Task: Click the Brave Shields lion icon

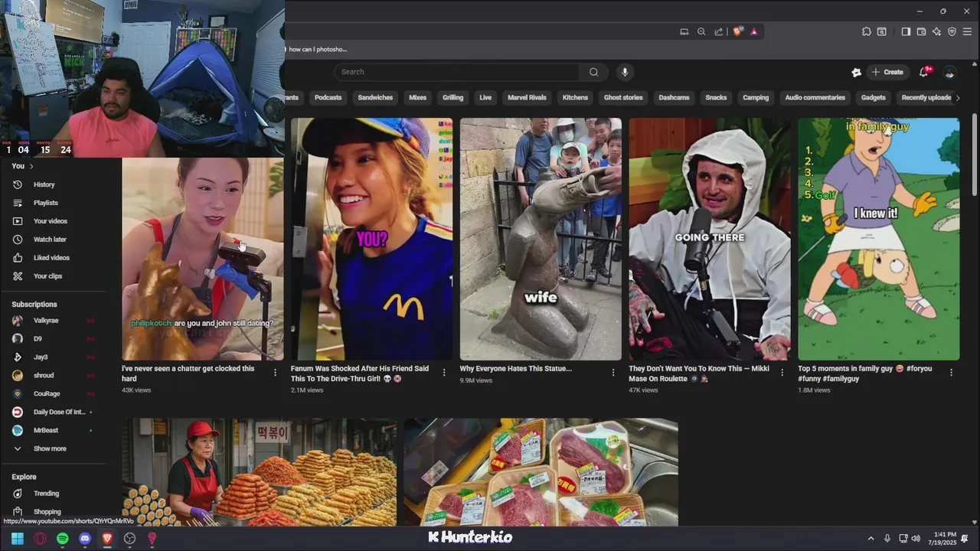Action: [738, 31]
